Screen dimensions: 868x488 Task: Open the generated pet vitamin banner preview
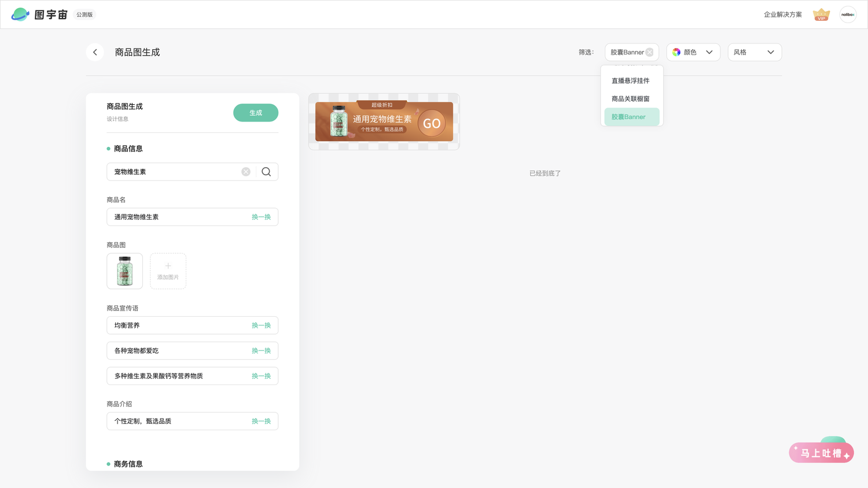384,121
